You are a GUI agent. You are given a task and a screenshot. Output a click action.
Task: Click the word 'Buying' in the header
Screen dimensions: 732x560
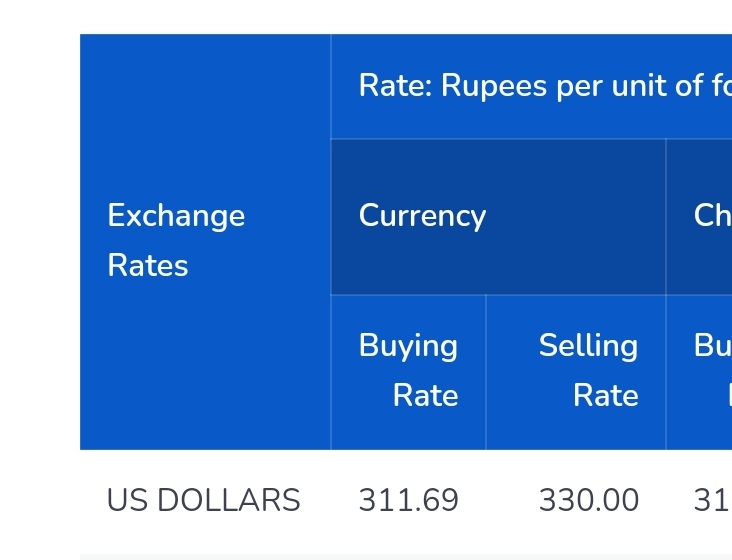coord(408,346)
